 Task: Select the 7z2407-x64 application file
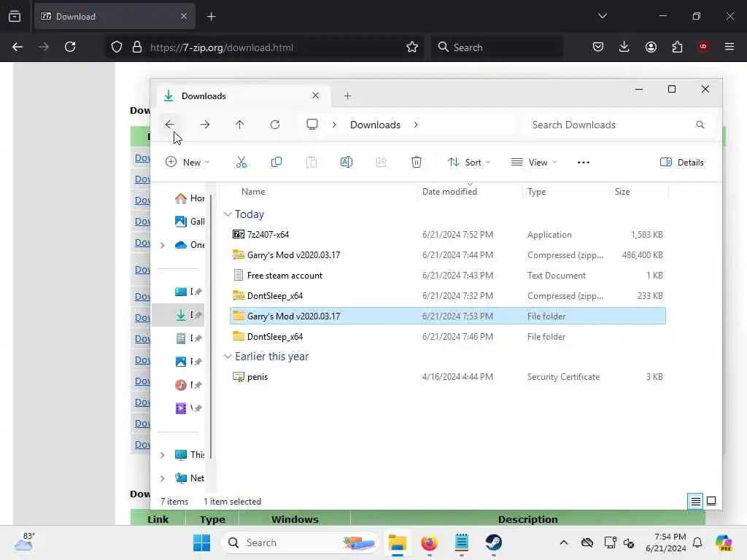pos(448,235)
